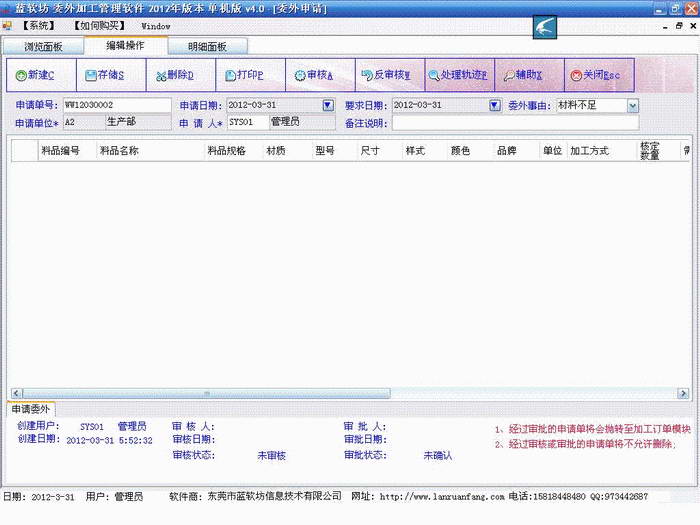Open the 委外事由 combo box arrow
Screen dimensions: 700x525
[633, 106]
